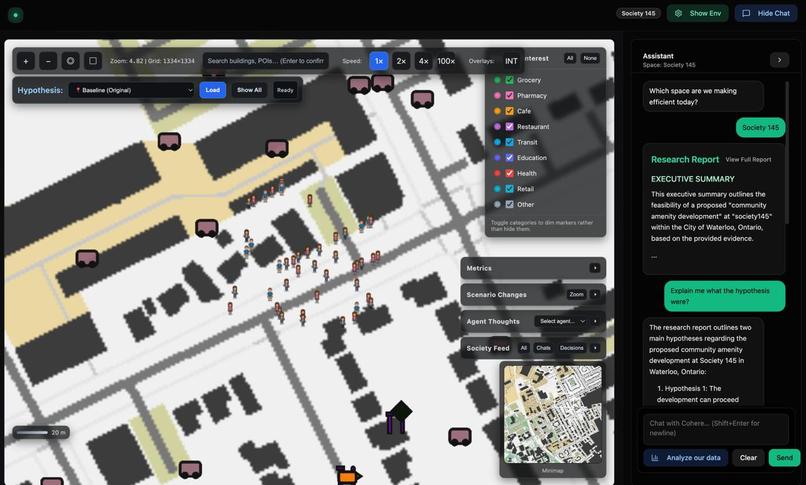Set simulation speed to 4x
The width and height of the screenshot is (806, 485).
[x=423, y=61]
